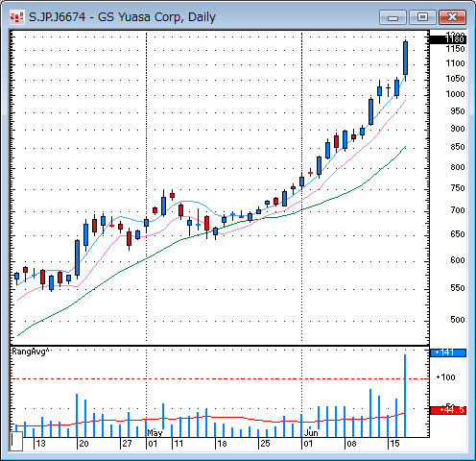Viewport: 476px width, 461px height.
Task: Click the 1150 price scale label
Action: tap(455, 49)
